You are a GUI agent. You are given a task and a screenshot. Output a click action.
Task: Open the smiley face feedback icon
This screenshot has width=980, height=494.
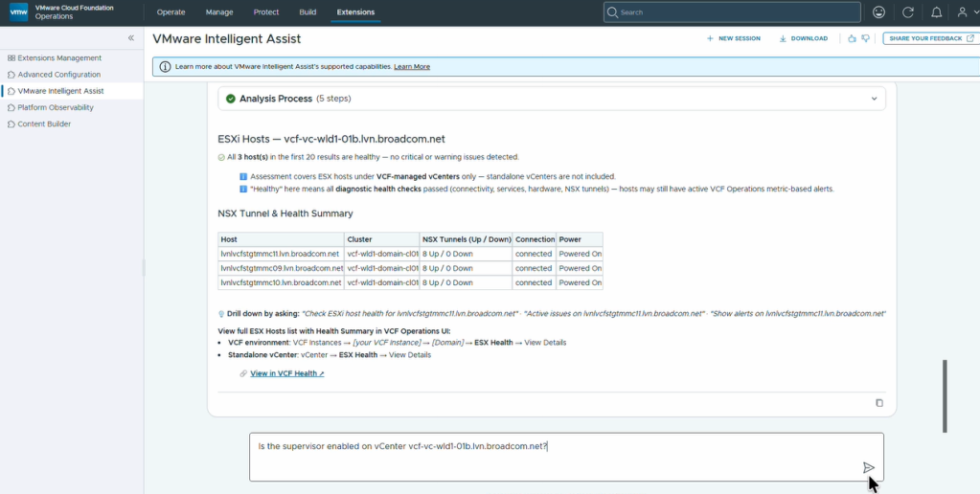click(x=879, y=11)
